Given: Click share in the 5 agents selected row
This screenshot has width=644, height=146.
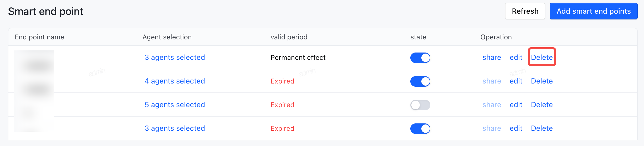Looking at the screenshot, I should [x=492, y=105].
